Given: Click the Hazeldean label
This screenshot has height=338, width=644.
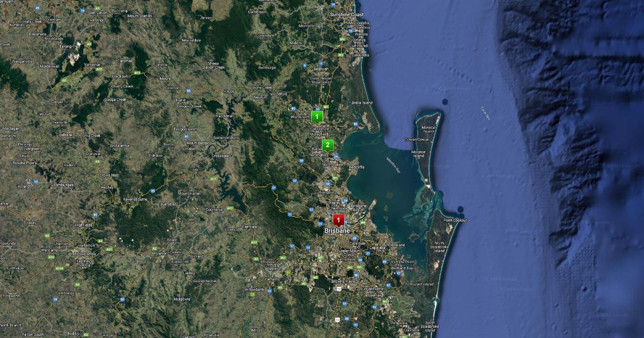Looking at the screenshot, I should pos(224,116).
